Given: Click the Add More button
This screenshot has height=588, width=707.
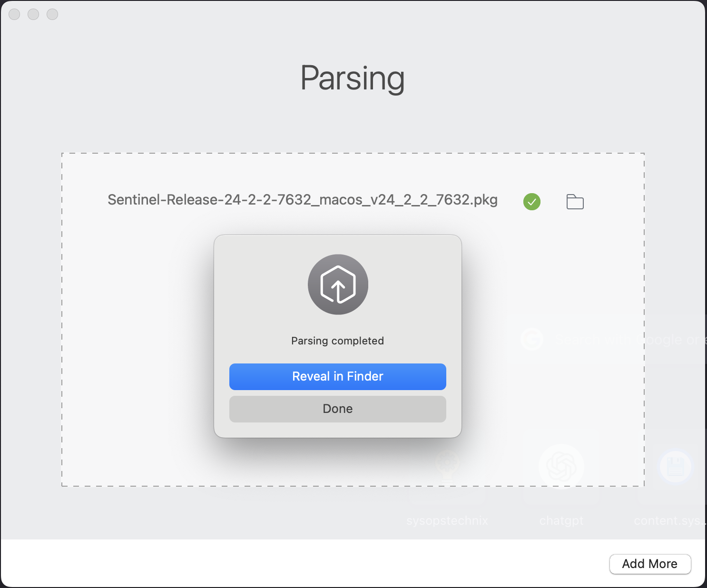Looking at the screenshot, I should pyautogui.click(x=650, y=564).
